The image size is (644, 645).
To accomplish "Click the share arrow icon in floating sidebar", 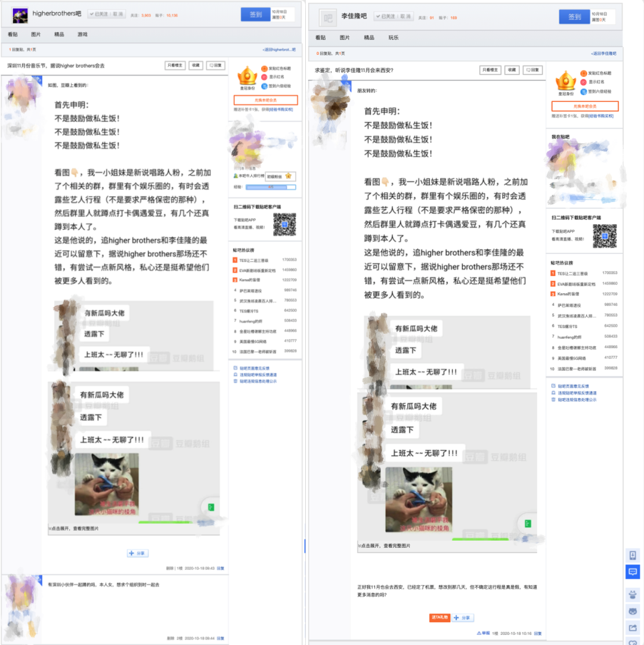I will tap(633, 628).
